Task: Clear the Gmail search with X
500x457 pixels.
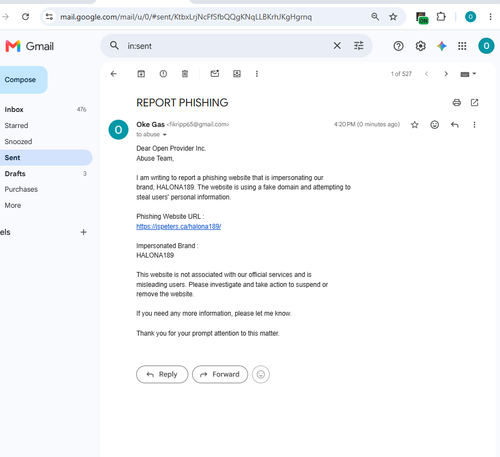Action: pyautogui.click(x=337, y=46)
